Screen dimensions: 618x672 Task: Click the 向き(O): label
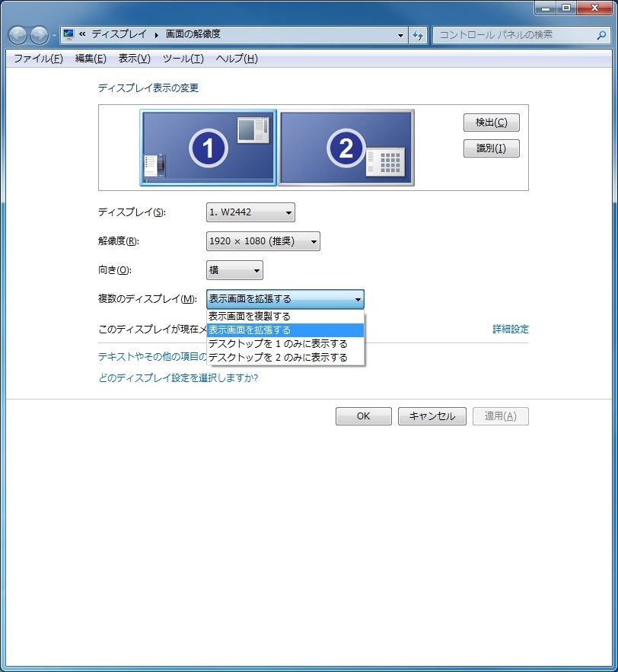pyautogui.click(x=115, y=270)
